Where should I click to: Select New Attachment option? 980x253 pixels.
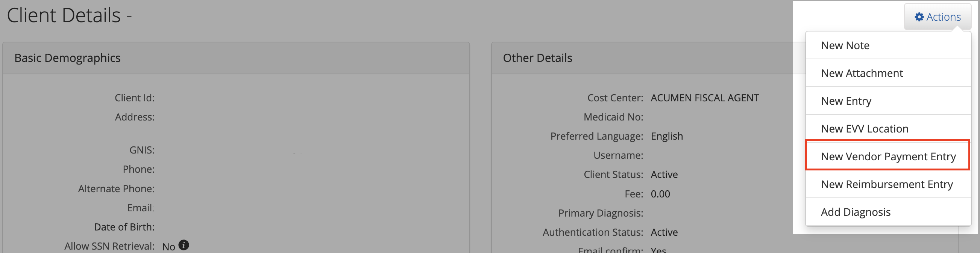862,73
